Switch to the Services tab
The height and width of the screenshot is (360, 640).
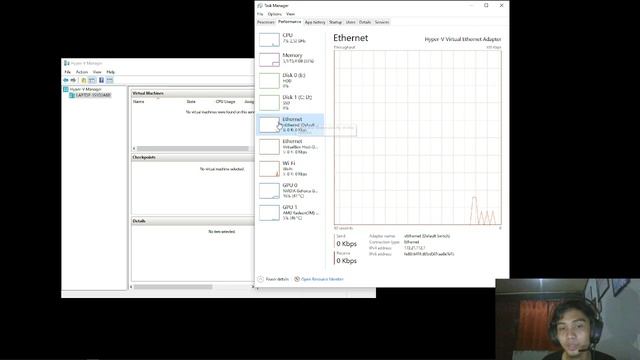382,22
